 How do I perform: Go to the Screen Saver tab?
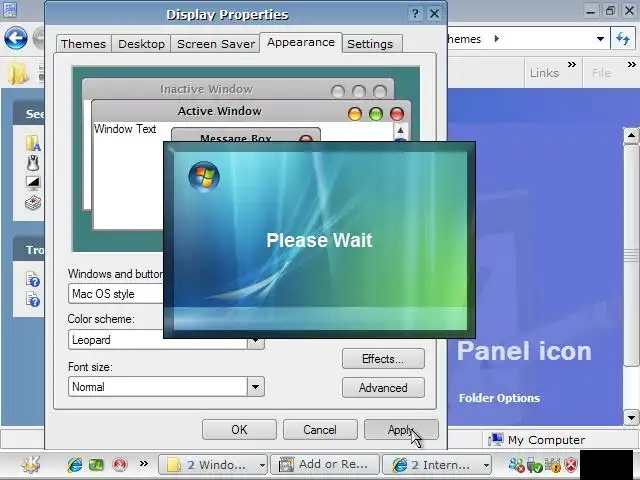[216, 44]
